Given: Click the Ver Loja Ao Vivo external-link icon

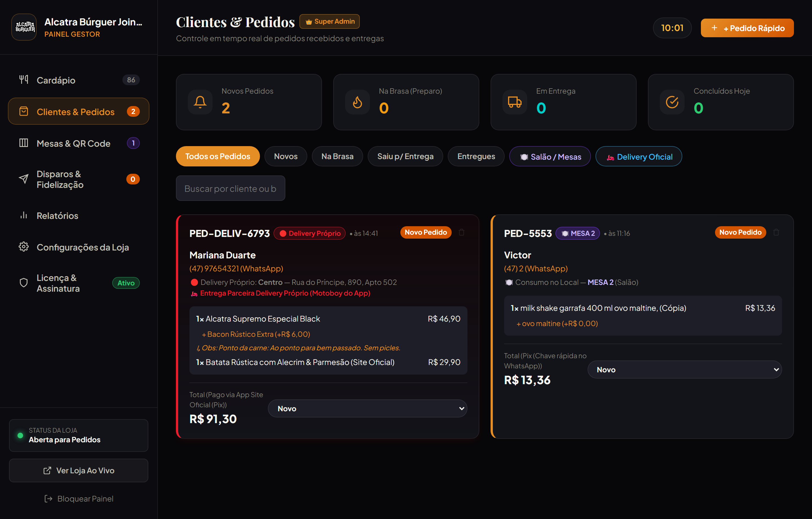Looking at the screenshot, I should 47,470.
